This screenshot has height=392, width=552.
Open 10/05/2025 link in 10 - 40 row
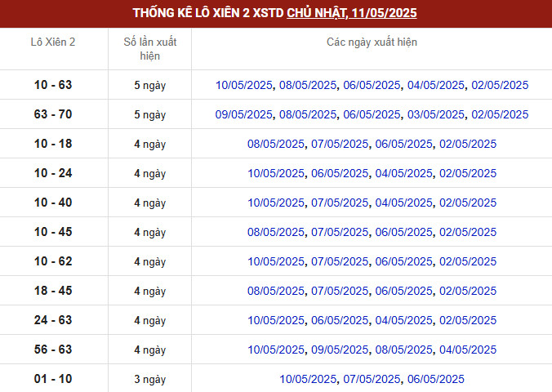point(276,203)
